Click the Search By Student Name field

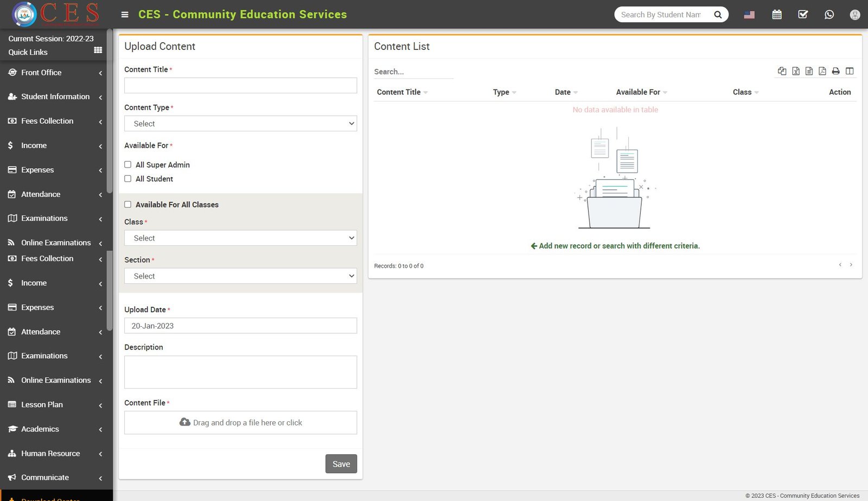tap(661, 15)
